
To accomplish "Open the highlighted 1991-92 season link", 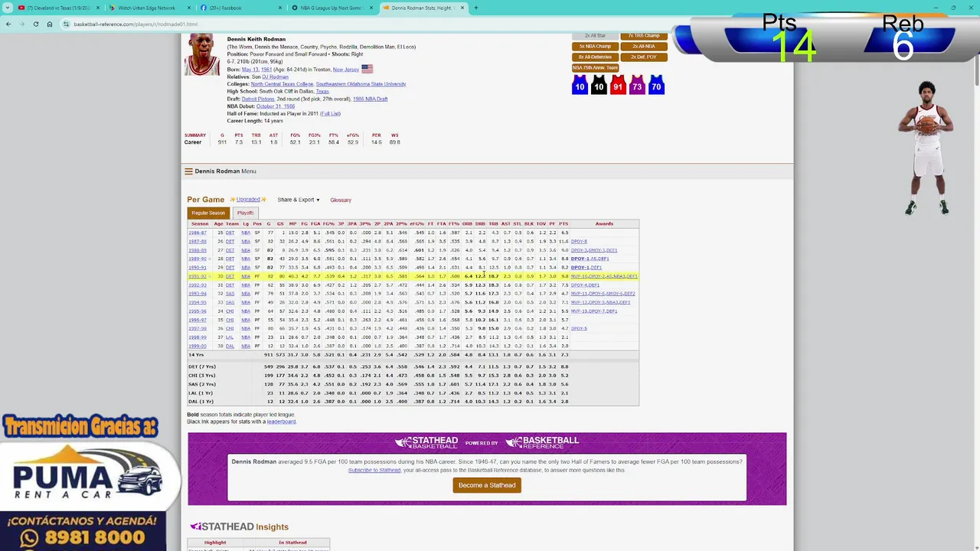I will pos(198,276).
